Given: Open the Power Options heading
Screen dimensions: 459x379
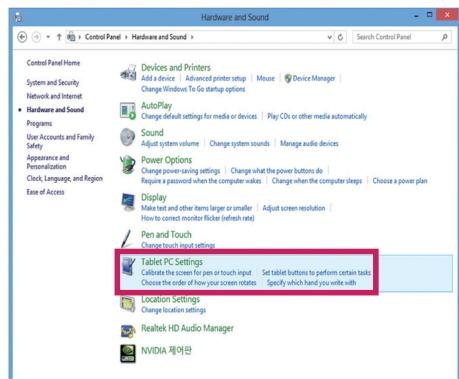Looking at the screenshot, I should point(167,160).
